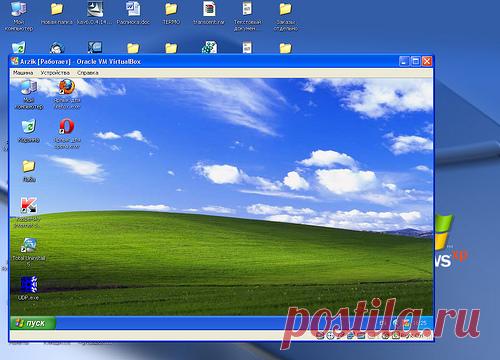Select the UDP.exe icon in the VM

pos(29,284)
